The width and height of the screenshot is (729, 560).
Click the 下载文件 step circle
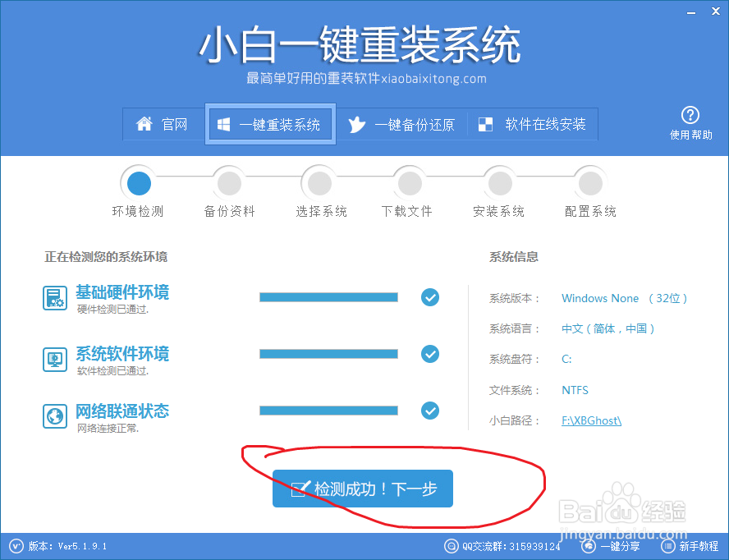click(x=410, y=183)
